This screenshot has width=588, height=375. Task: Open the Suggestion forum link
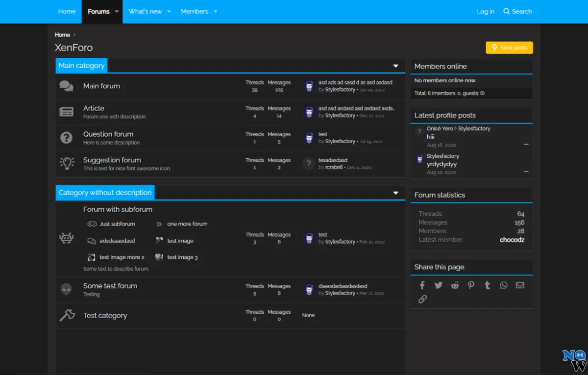click(x=112, y=160)
